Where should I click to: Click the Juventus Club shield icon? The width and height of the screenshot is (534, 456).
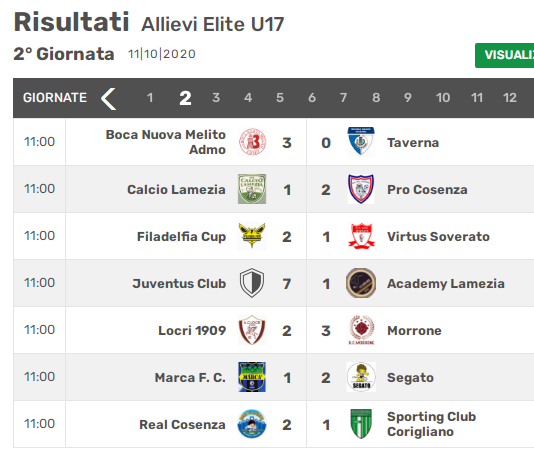(x=252, y=283)
